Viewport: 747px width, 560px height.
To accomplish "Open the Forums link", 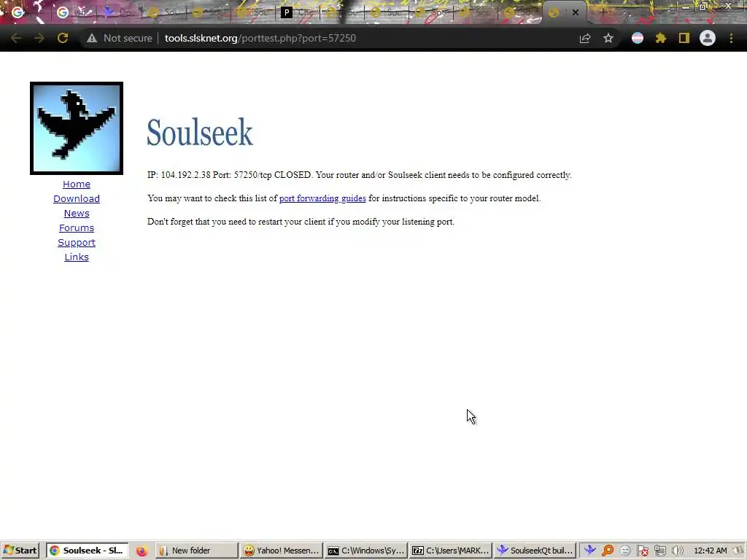I will (x=77, y=227).
